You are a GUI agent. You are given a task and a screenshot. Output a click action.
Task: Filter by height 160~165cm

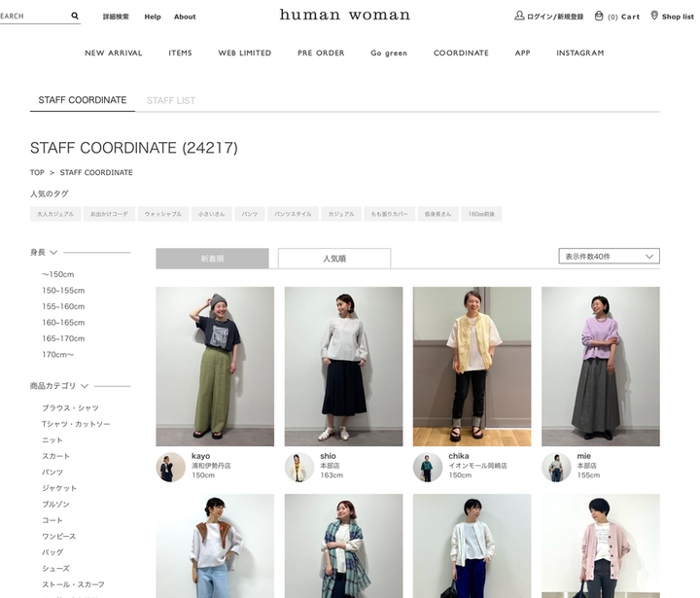pyautogui.click(x=63, y=323)
